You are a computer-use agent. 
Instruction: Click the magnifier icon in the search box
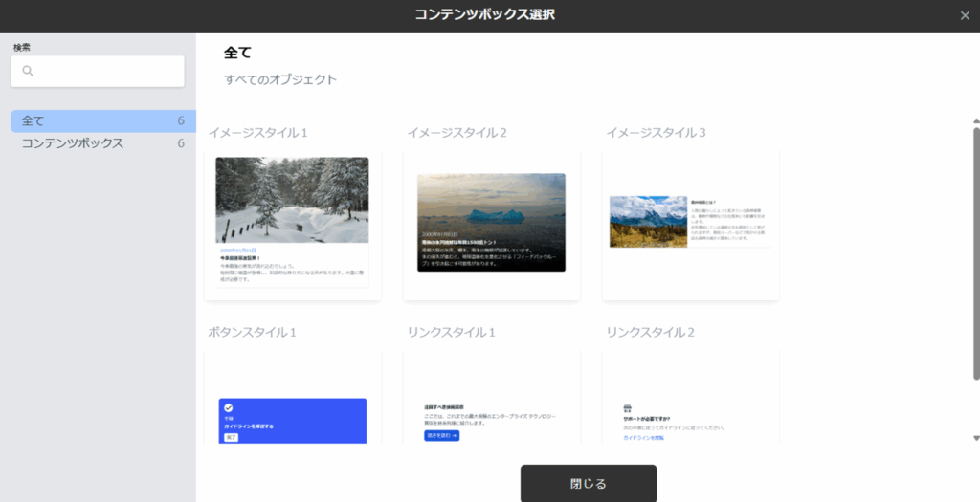(28, 72)
